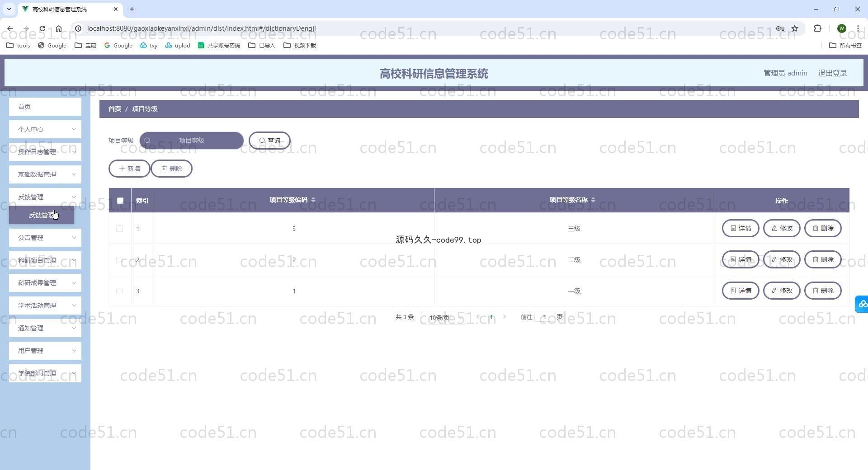Delete the 二级 row
868x470 pixels.
pos(823,259)
